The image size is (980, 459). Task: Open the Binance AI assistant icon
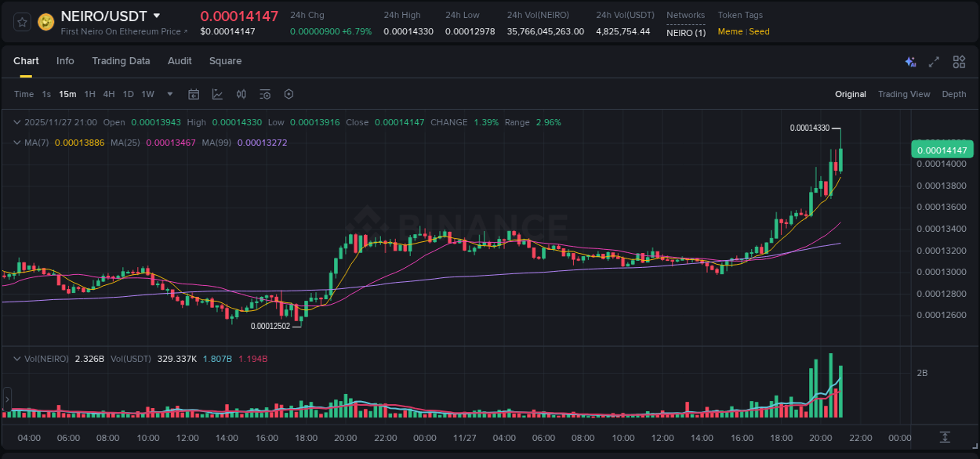[910, 61]
